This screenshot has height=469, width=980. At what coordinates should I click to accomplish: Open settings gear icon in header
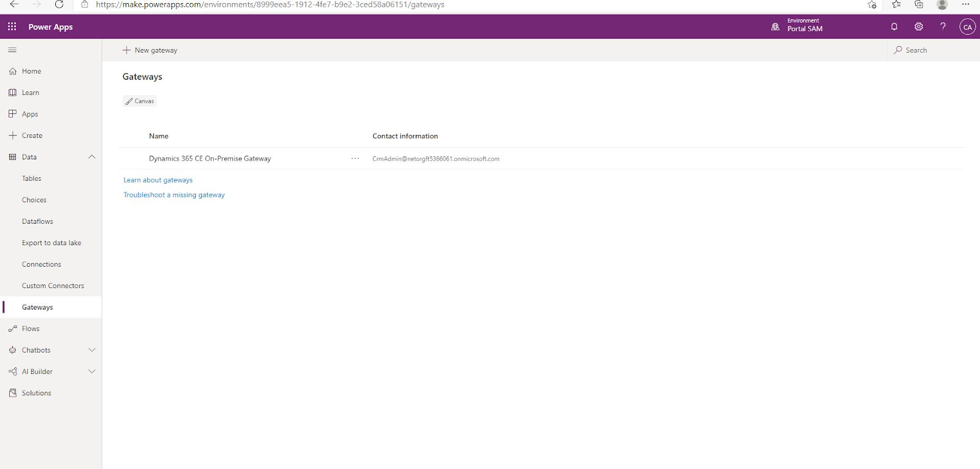tap(919, 26)
